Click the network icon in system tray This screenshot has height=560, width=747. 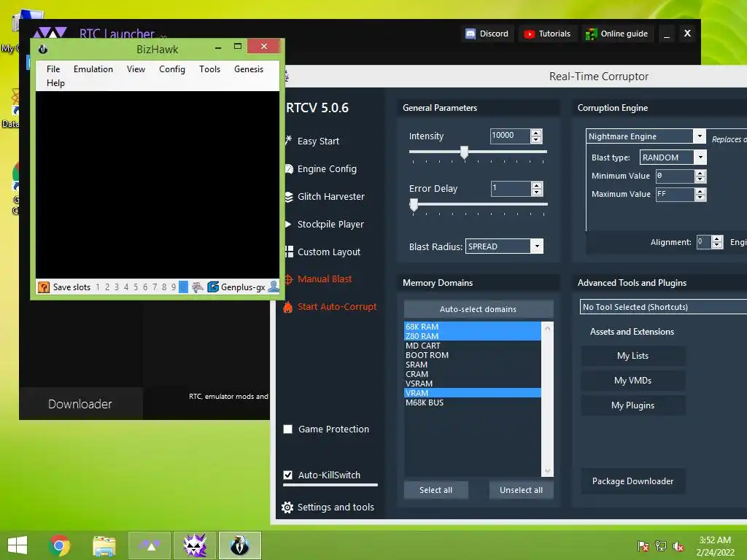pyautogui.click(x=661, y=546)
